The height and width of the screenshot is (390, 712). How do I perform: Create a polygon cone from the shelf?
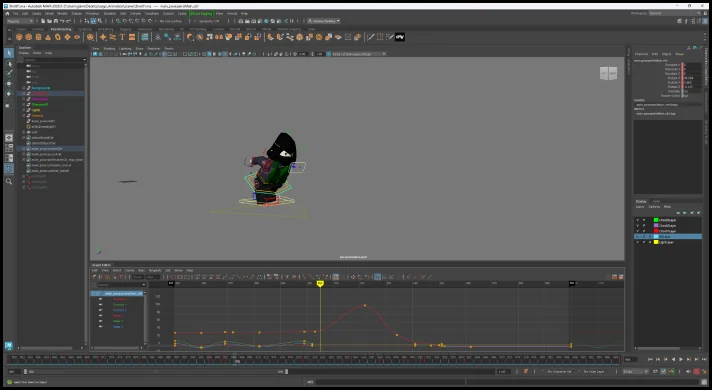point(48,37)
